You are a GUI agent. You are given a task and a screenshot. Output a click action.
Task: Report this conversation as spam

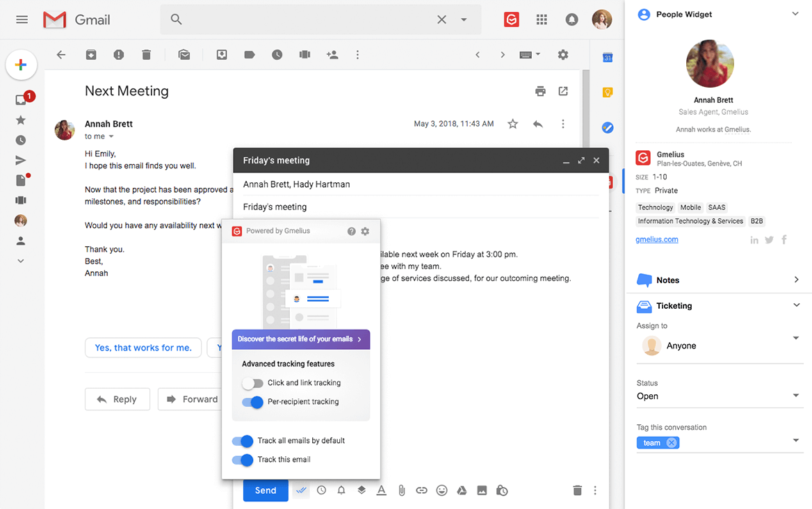pos(119,54)
